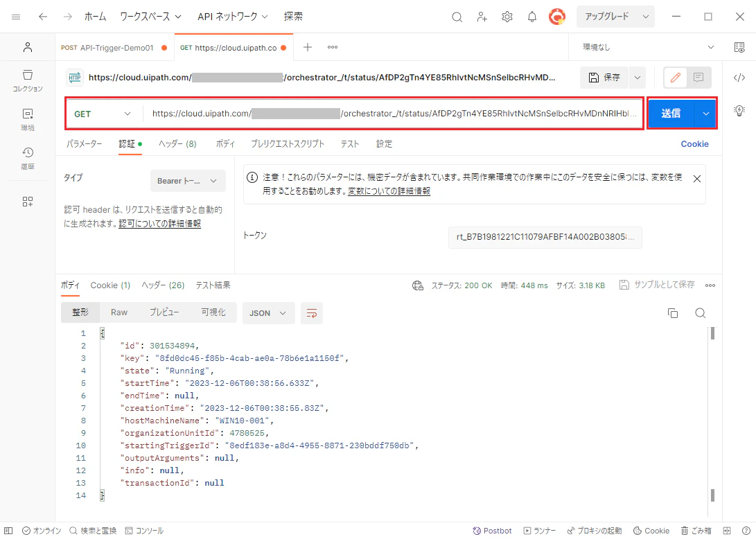Viewport: 756px width, 539px height.
Task: Switch response view to Raw
Action: (x=118, y=313)
